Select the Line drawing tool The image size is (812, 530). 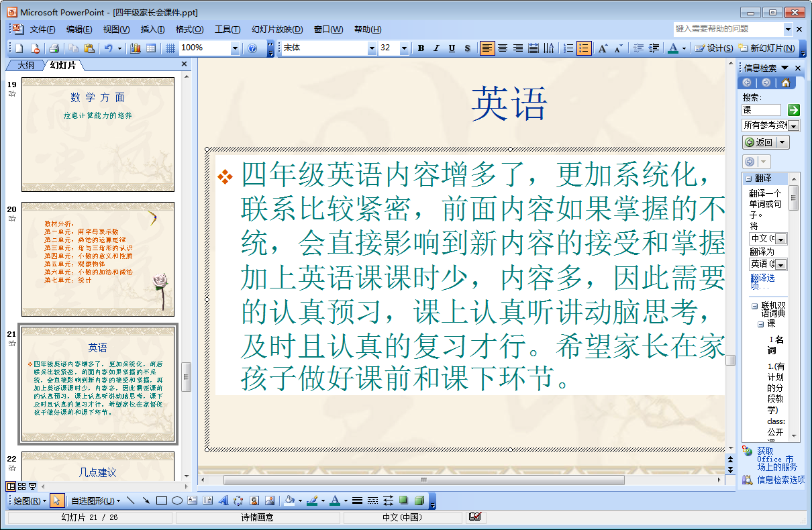(130, 500)
